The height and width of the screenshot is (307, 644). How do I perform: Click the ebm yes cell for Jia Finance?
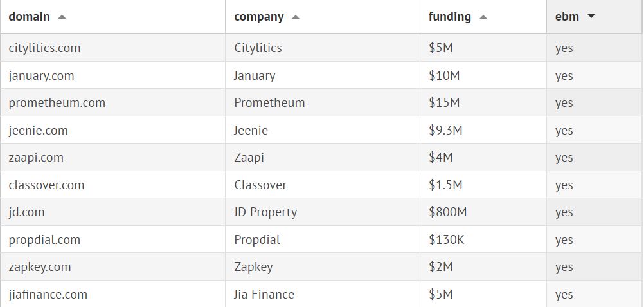pos(564,295)
